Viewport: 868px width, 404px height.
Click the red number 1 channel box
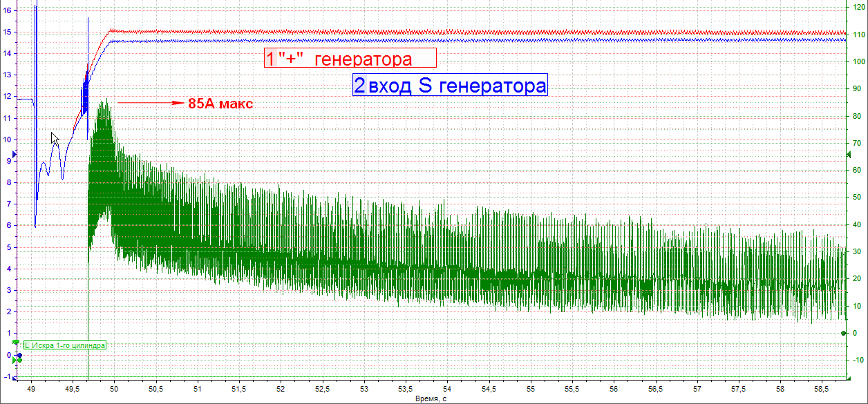270,59
